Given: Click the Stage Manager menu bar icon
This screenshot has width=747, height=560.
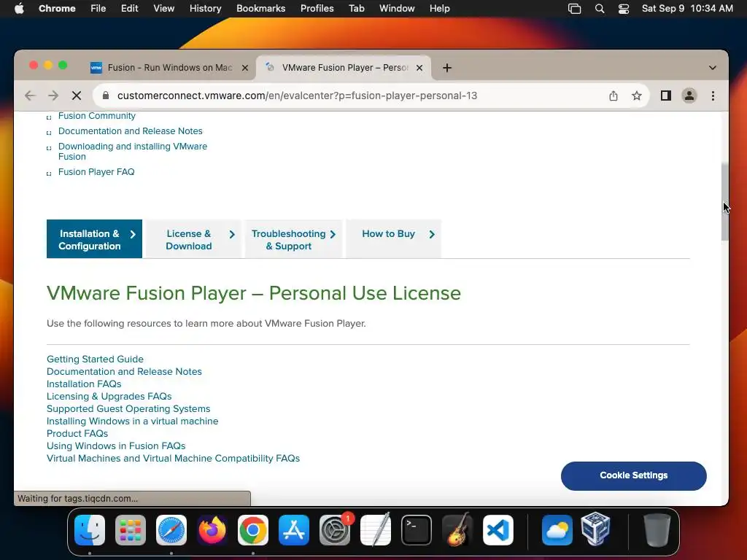Looking at the screenshot, I should pyautogui.click(x=575, y=9).
